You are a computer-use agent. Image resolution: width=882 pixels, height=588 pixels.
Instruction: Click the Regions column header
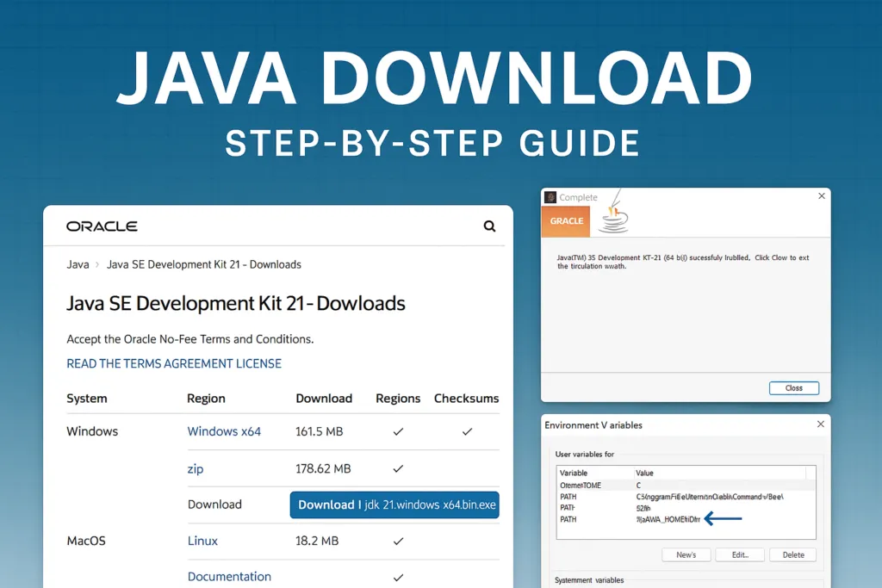[x=398, y=399]
